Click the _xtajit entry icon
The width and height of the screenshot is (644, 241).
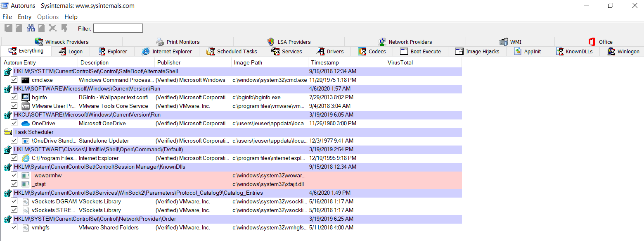click(26, 184)
